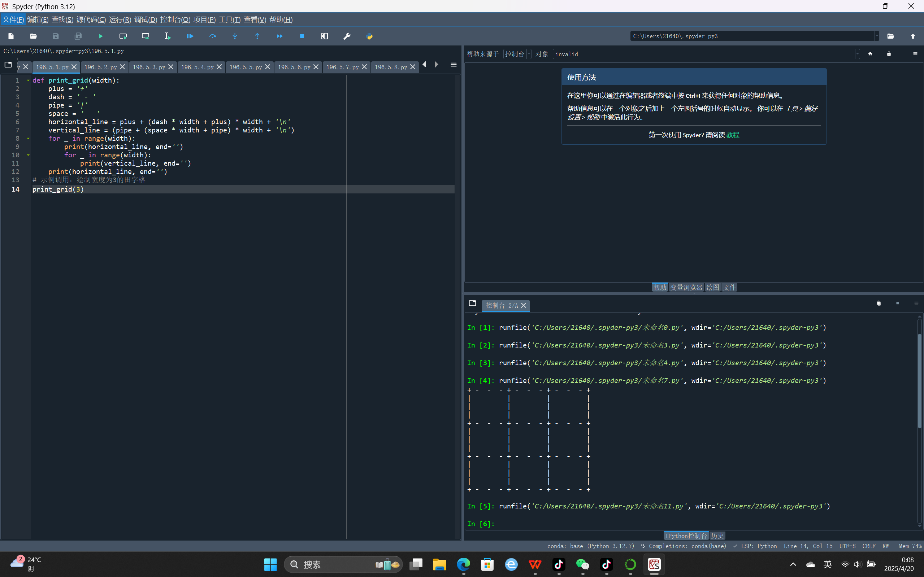The width and height of the screenshot is (924, 577).
Task: Maximize current pane icon in toolbar
Action: (x=325, y=36)
